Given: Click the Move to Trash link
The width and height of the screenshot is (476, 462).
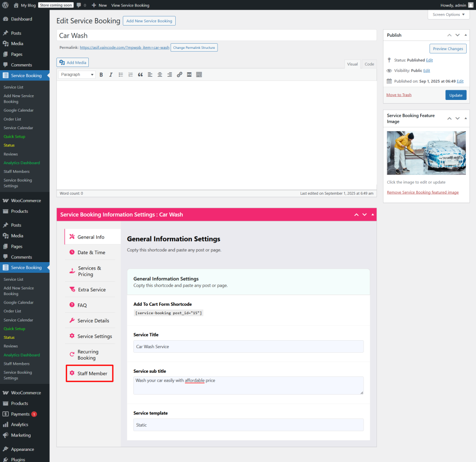Looking at the screenshot, I should [x=399, y=95].
